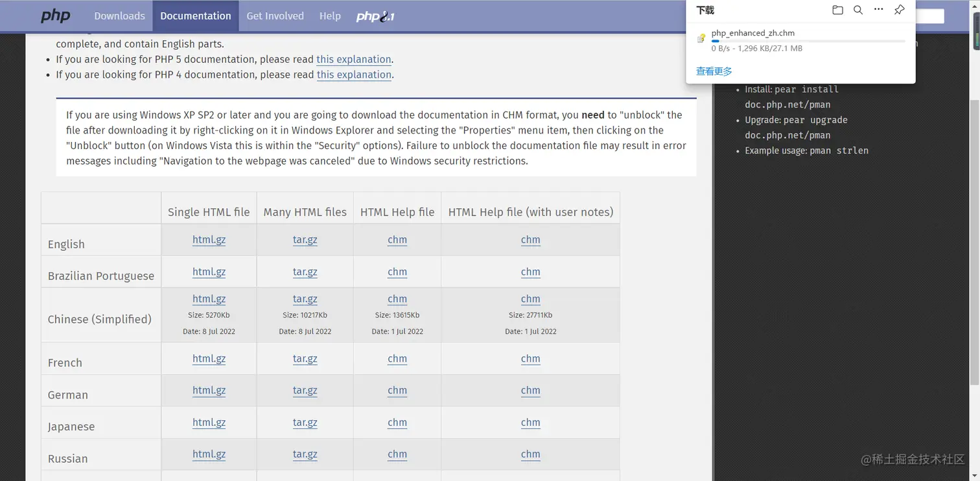Open the Help menu item
This screenshot has height=481, width=980.
(330, 16)
